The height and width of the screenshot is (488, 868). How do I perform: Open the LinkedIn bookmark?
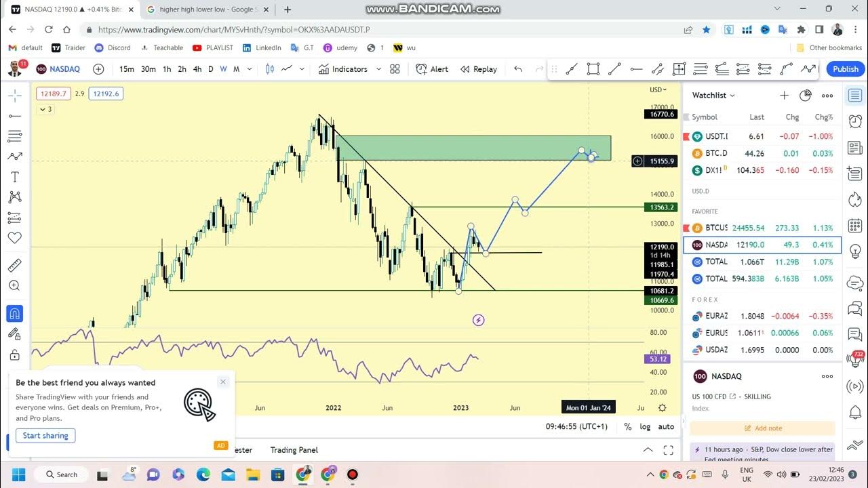pyautogui.click(x=262, y=48)
